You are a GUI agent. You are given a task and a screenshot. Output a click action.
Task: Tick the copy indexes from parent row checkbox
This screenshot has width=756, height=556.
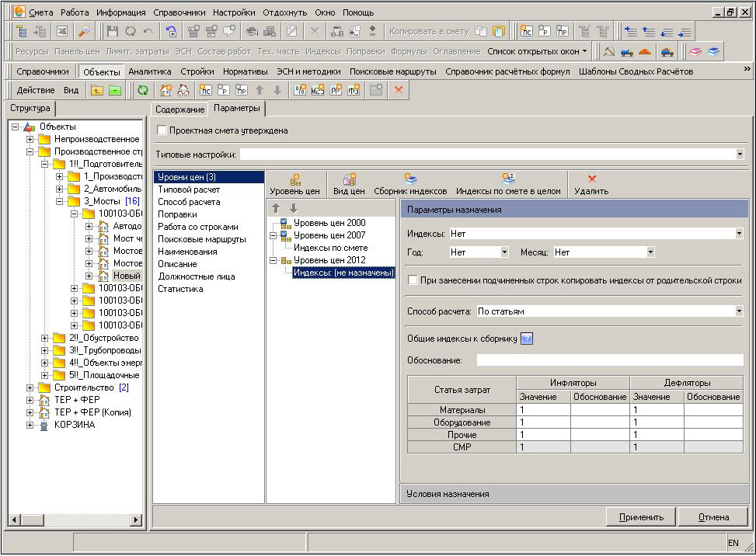(413, 280)
